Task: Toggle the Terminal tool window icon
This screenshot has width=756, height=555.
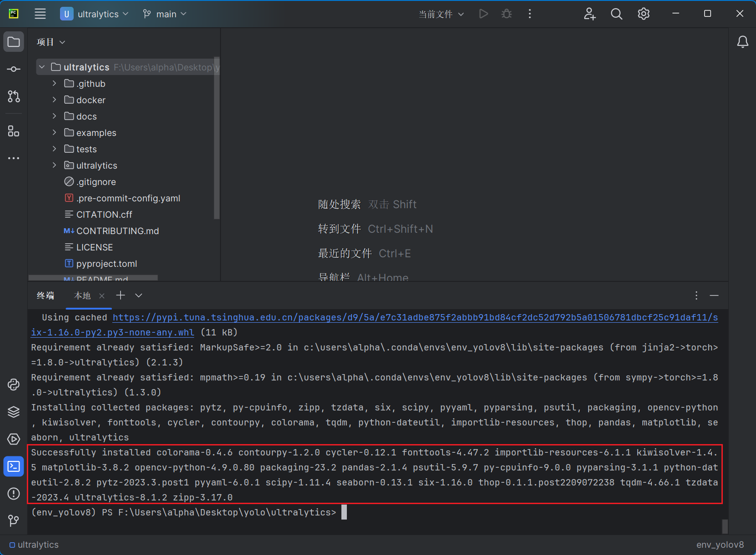Action: tap(14, 466)
